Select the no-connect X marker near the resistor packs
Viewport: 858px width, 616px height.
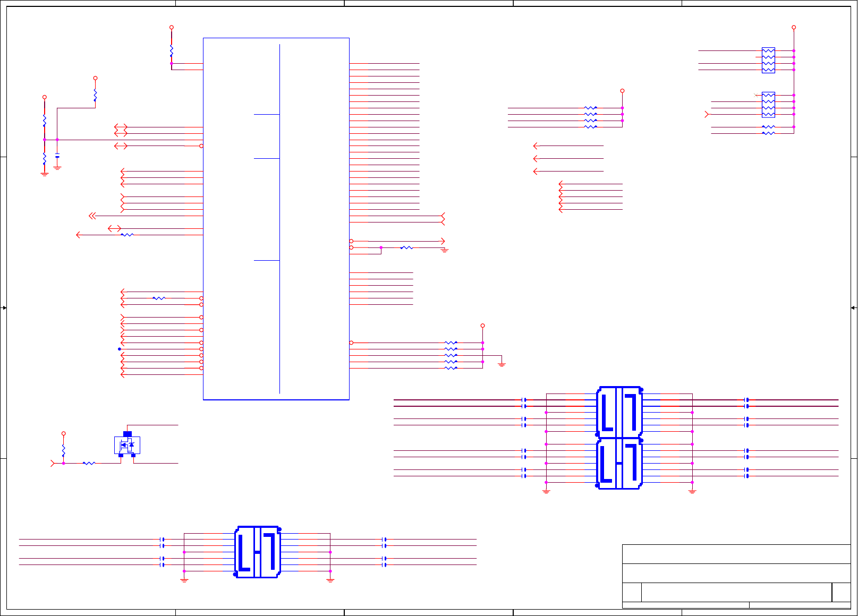coord(756,95)
